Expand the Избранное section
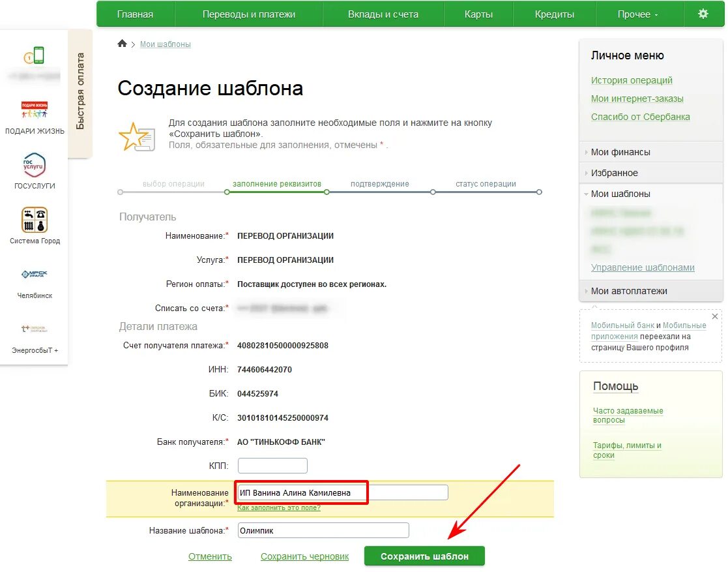Image resolution: width=728 pixels, height=572 pixels. coord(651,173)
